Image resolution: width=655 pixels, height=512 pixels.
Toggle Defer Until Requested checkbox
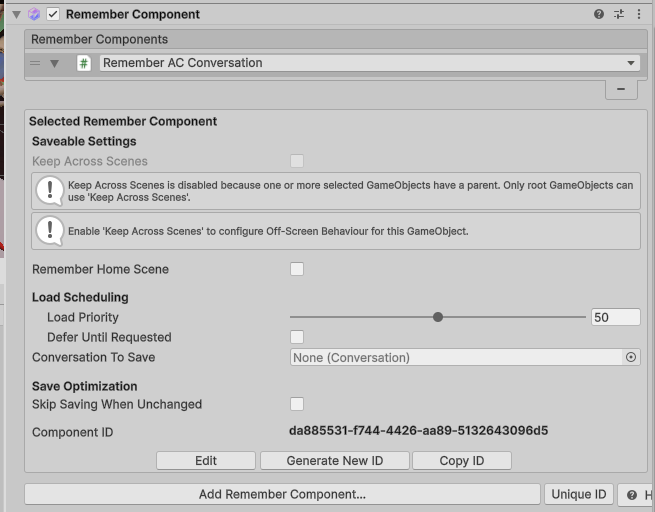click(297, 337)
